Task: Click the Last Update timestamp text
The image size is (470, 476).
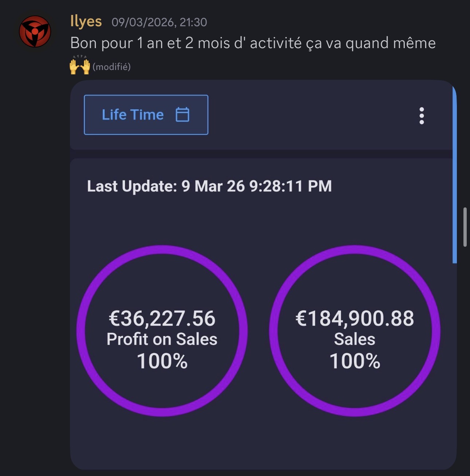Action: [209, 186]
